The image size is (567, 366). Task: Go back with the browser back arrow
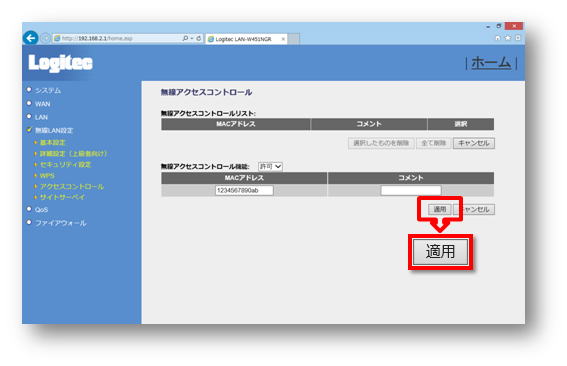[30, 38]
